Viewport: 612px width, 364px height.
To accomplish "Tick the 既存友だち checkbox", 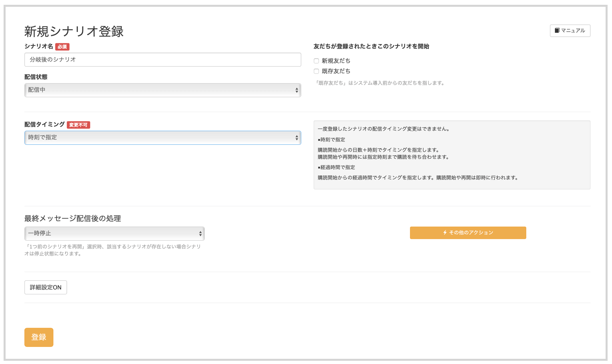I will click(x=316, y=71).
